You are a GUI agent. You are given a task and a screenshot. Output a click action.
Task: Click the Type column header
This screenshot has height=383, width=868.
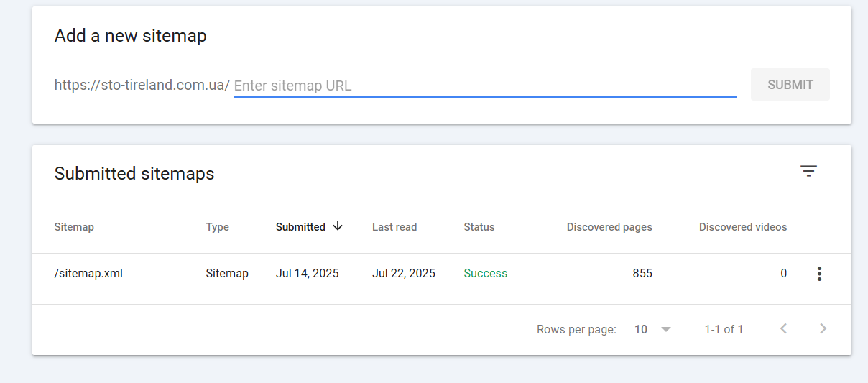coord(218,227)
